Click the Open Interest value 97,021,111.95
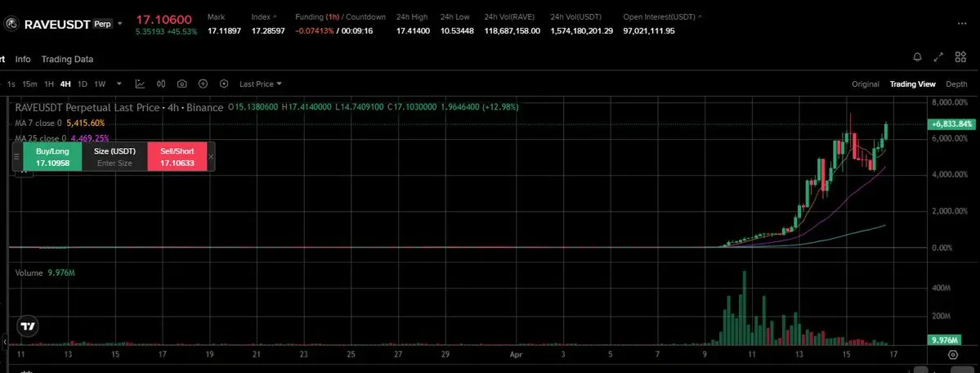Viewport: 980px width, 373px height. [x=649, y=30]
